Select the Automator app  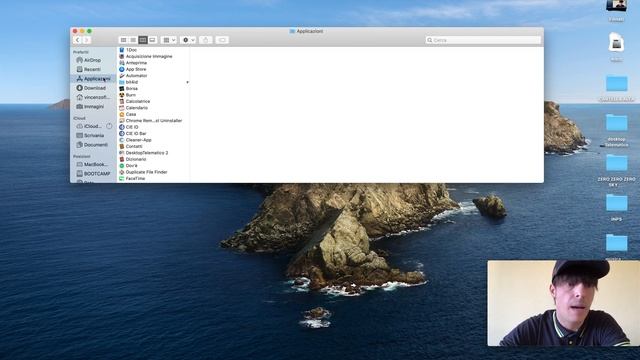(x=133, y=76)
